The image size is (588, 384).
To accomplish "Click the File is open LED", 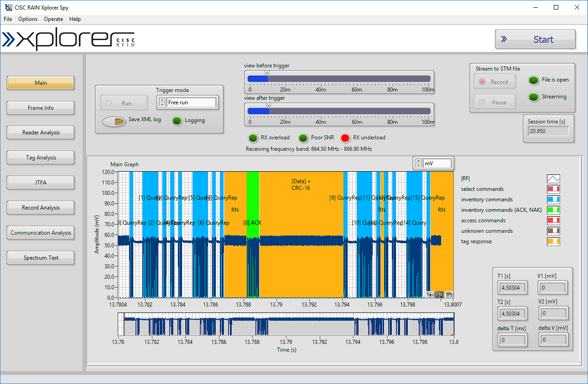I will point(533,80).
